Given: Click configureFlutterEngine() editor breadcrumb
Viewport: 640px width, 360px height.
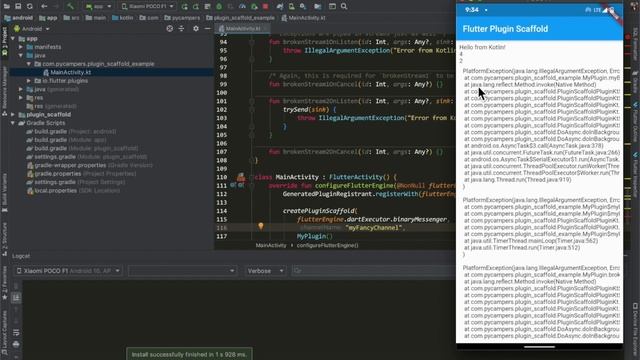Looking at the screenshot, I should [327, 245].
